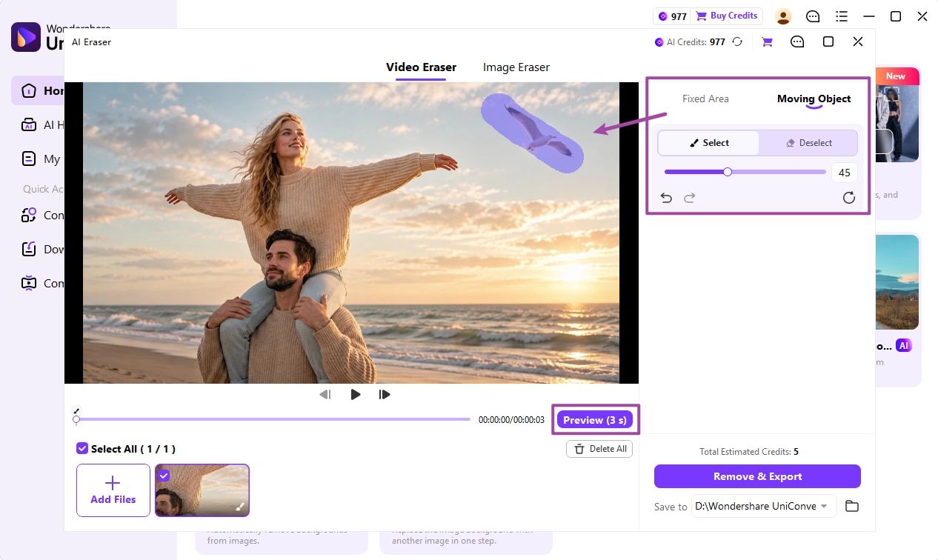938x560 pixels.
Task: Uncheck the video thumbnail checkbox
Action: 164,476
